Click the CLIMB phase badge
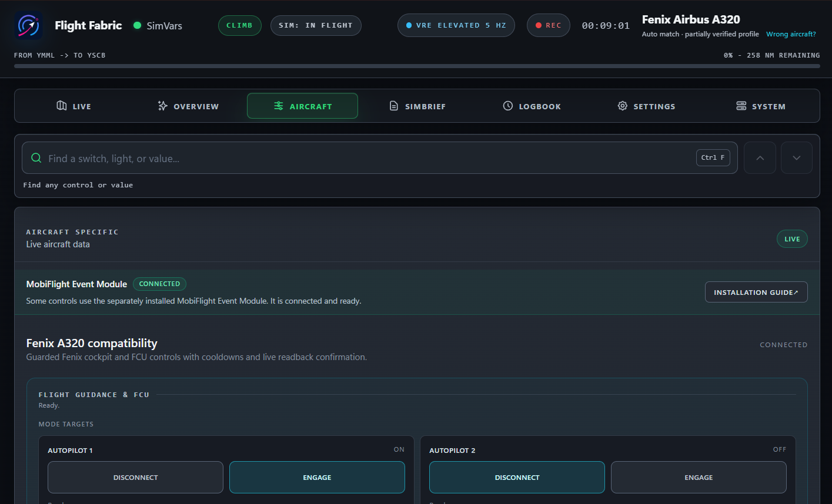This screenshot has height=504, width=832. 239,25
